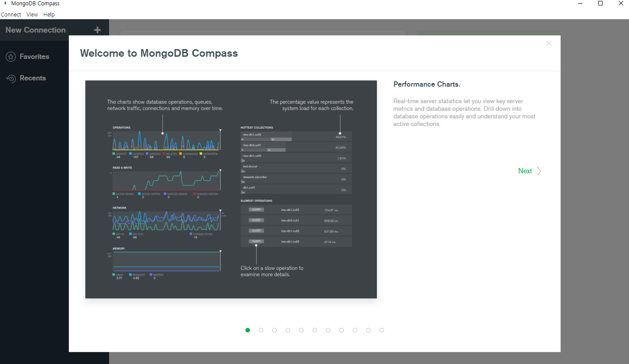
Task: Go to the fifth slide dot
Action: point(301,330)
